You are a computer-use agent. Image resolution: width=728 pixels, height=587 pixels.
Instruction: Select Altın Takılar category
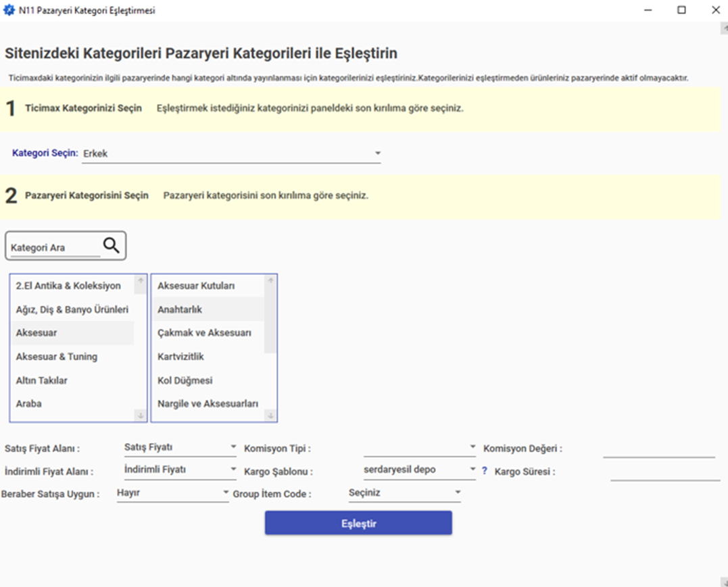pos(72,380)
